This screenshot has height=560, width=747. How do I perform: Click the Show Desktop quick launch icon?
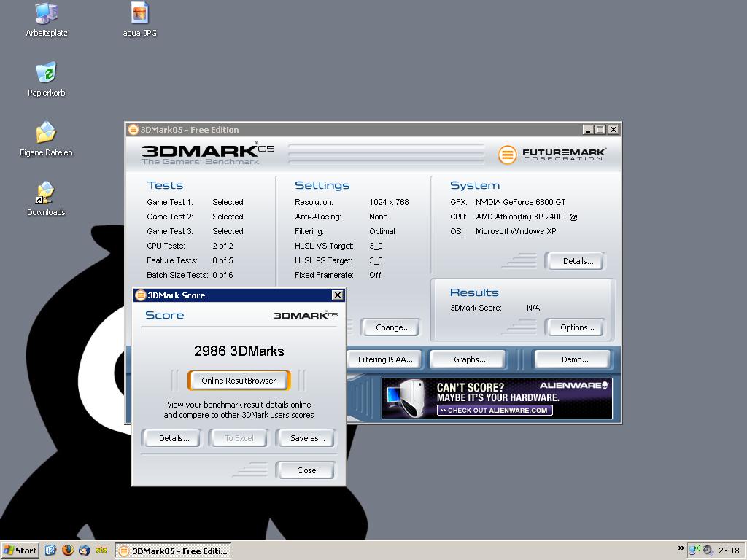point(50,551)
